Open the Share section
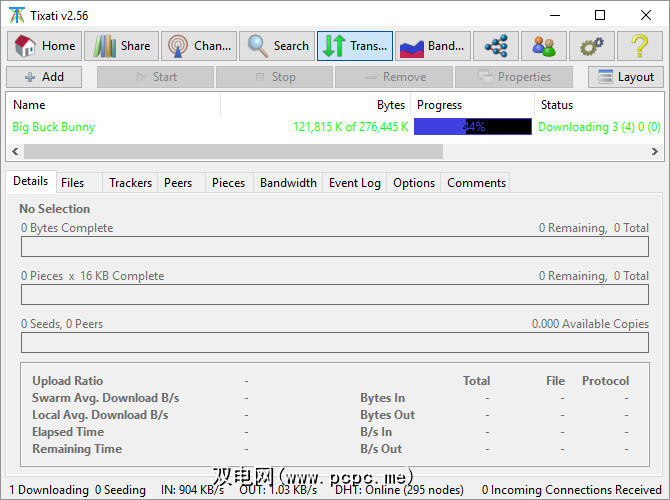 coord(121,46)
